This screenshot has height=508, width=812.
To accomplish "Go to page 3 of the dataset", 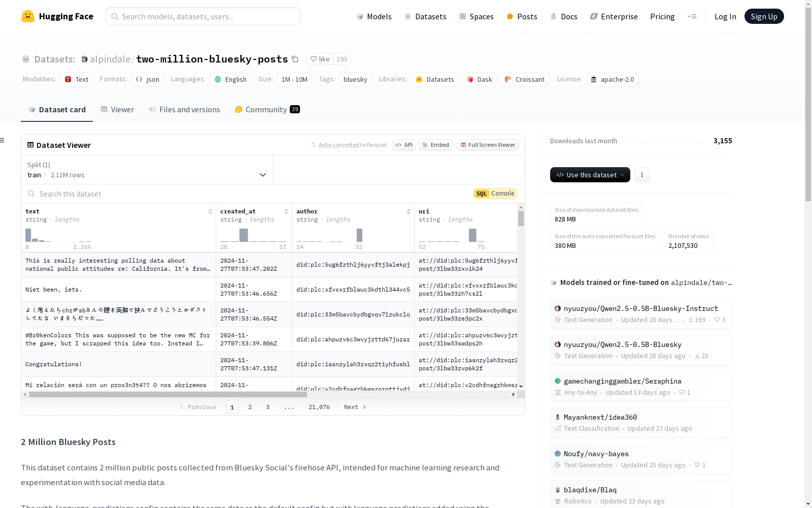I will click(x=267, y=407).
